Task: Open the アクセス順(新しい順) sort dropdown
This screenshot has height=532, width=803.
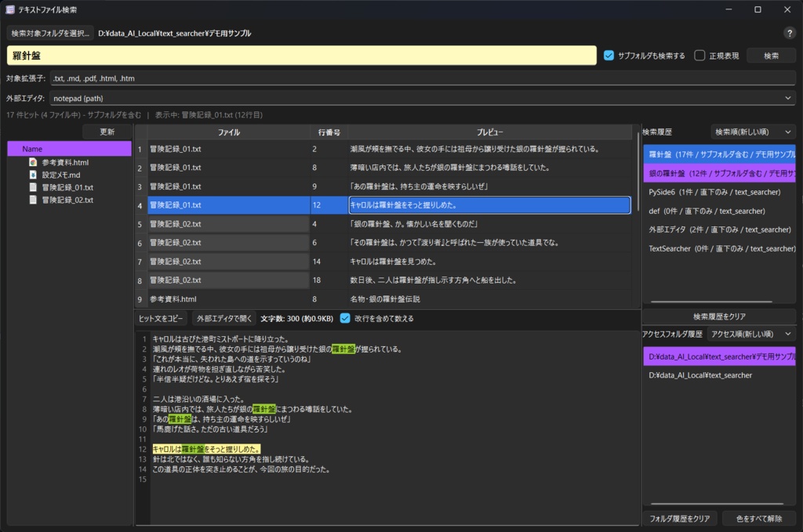Action: pyautogui.click(x=750, y=334)
